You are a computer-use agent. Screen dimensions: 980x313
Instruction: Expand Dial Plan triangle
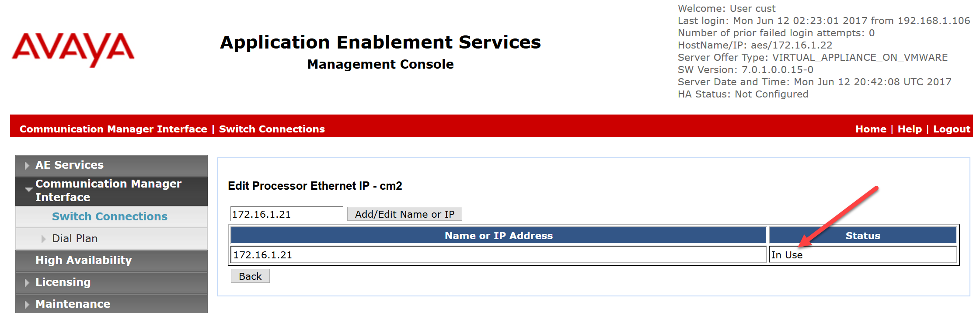click(43, 239)
